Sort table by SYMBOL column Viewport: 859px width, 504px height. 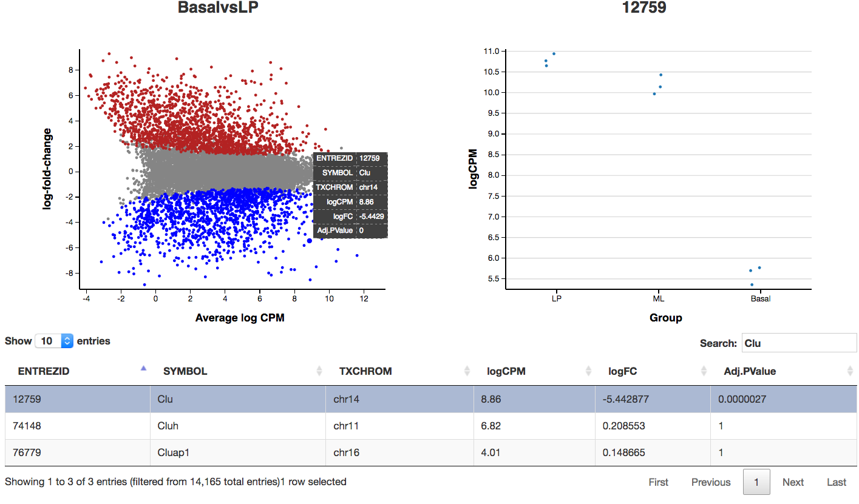[185, 371]
